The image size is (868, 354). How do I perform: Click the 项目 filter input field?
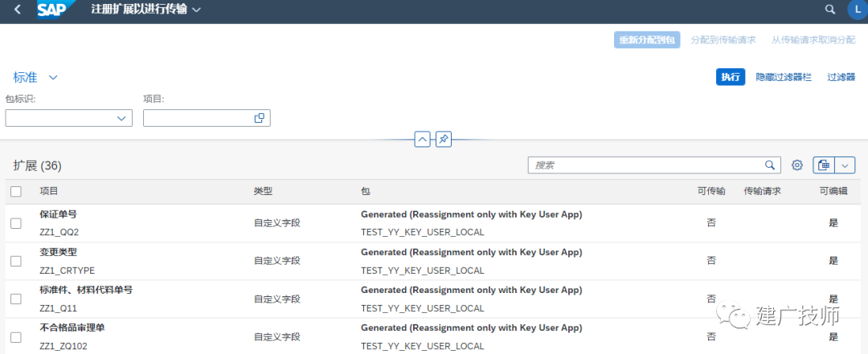tap(207, 118)
